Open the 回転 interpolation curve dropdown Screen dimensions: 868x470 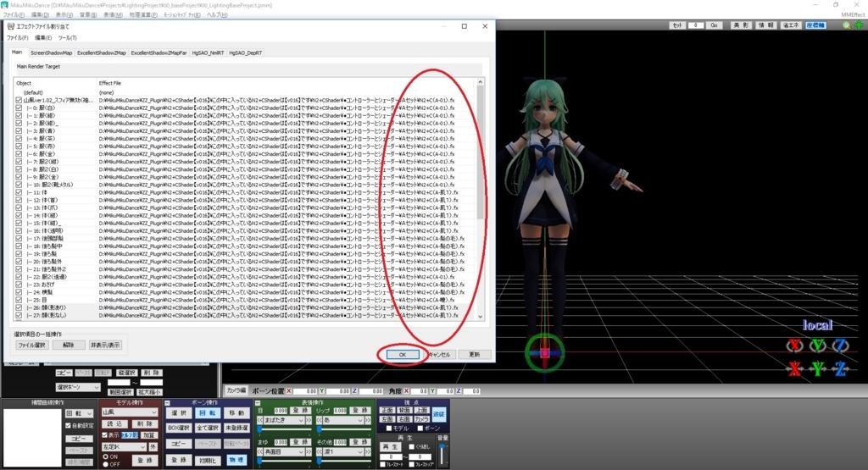point(79,413)
